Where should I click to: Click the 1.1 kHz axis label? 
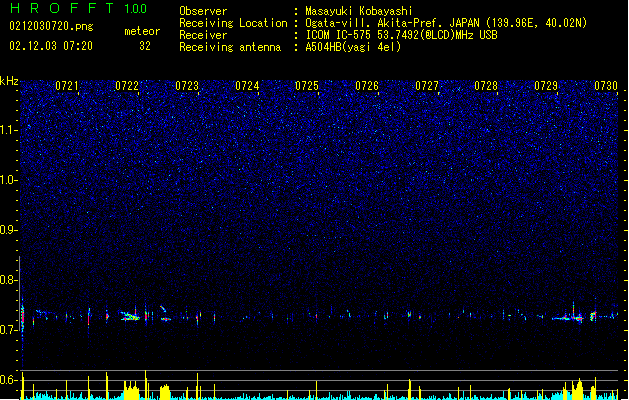[x=9, y=130]
